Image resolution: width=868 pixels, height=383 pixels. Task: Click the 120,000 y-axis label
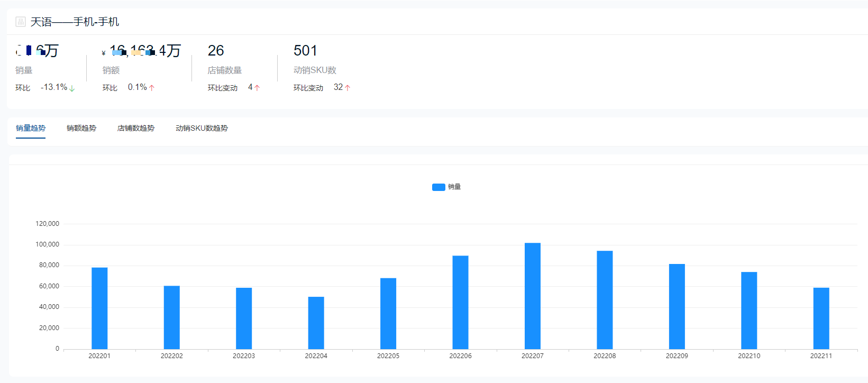(48, 224)
